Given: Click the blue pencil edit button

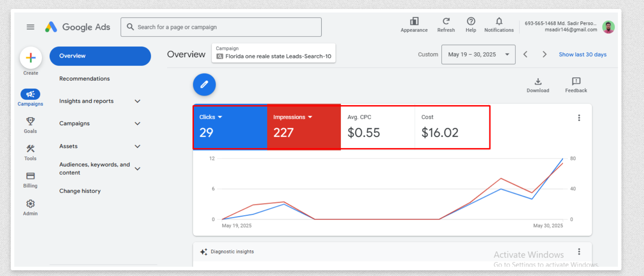Looking at the screenshot, I should (204, 84).
